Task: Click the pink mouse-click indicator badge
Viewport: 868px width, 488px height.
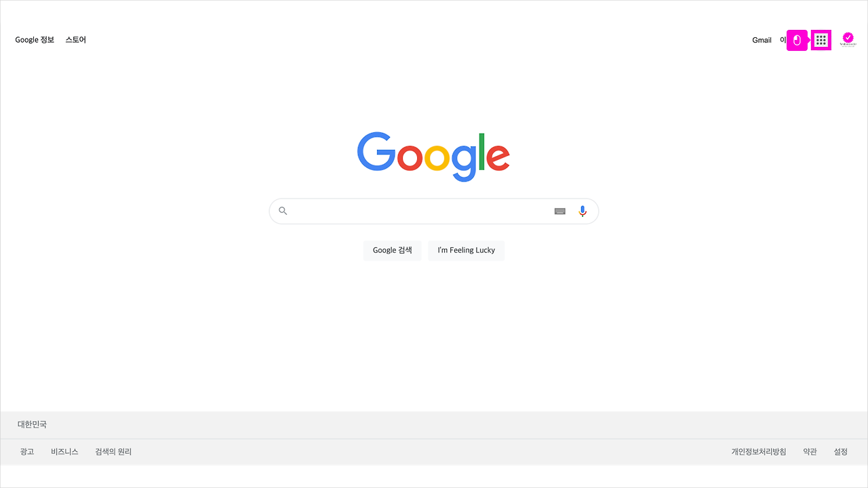Action: [x=797, y=40]
